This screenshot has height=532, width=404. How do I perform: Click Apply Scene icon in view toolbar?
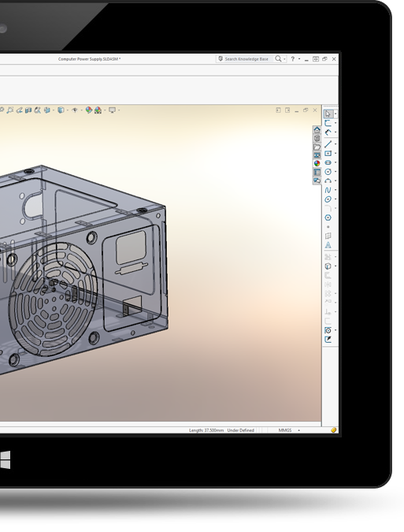(x=98, y=110)
